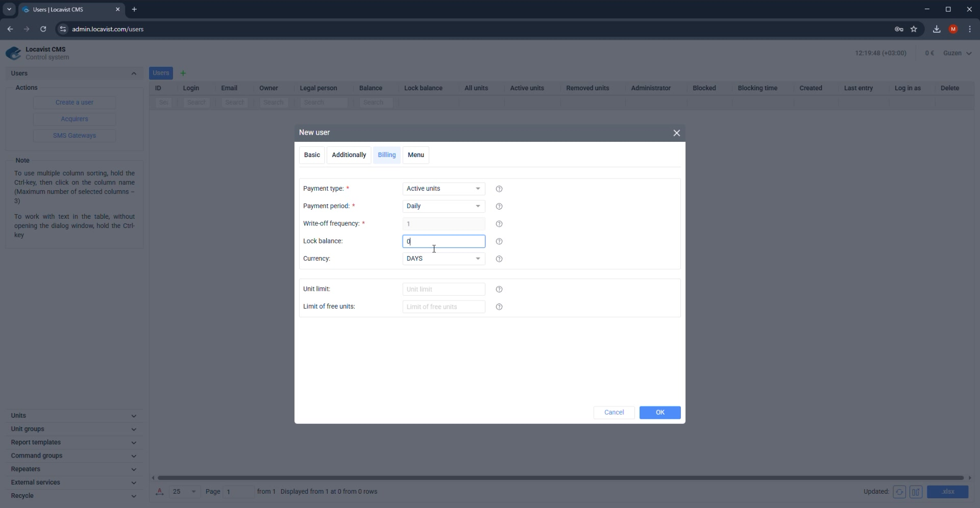Confirm the new user with OK
Screen dimensions: 980x508
pyautogui.click(x=660, y=413)
